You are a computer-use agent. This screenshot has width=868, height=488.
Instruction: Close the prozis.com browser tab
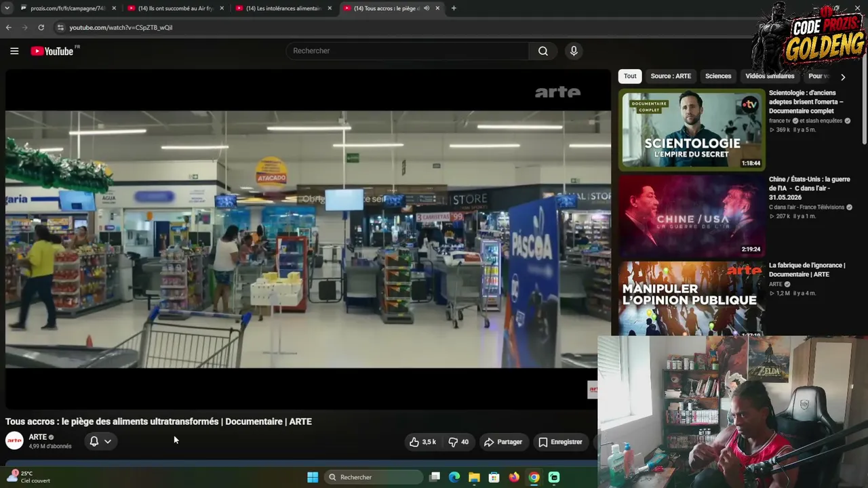[x=114, y=8]
